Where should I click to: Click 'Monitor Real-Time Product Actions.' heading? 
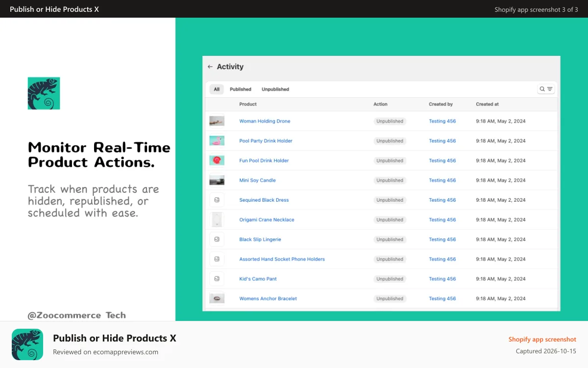click(x=99, y=155)
